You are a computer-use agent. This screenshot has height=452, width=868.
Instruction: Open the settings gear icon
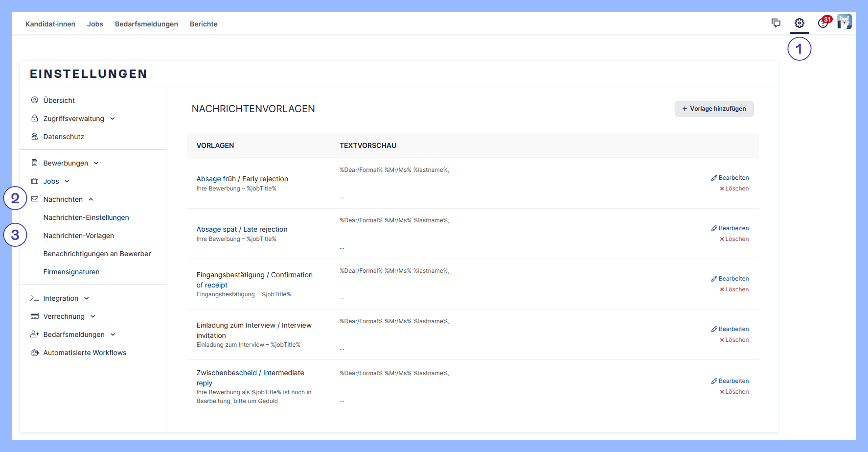pyautogui.click(x=799, y=23)
